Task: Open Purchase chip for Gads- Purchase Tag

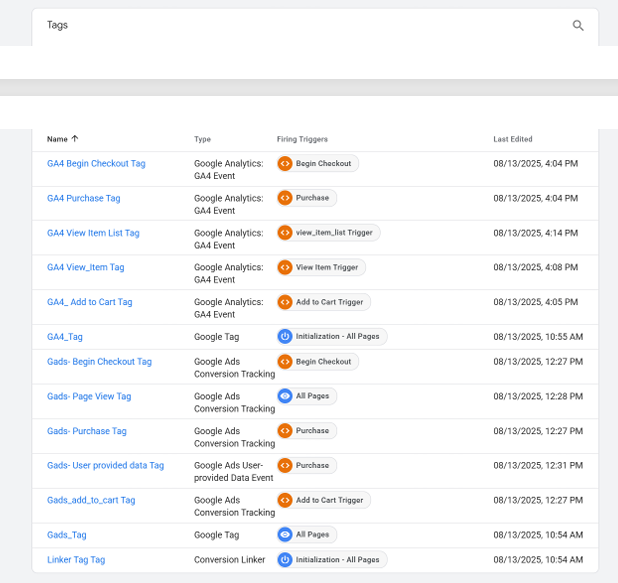Action: [x=307, y=430]
